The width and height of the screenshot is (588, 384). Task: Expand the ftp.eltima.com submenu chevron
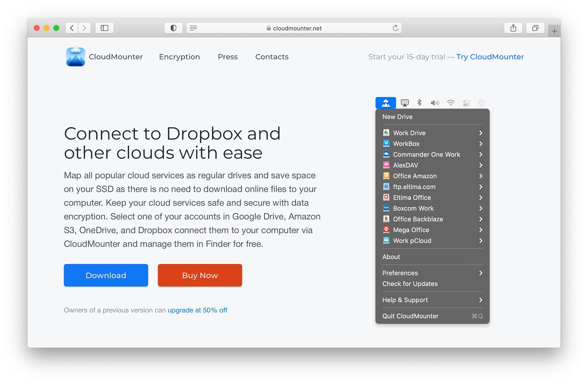tap(481, 187)
